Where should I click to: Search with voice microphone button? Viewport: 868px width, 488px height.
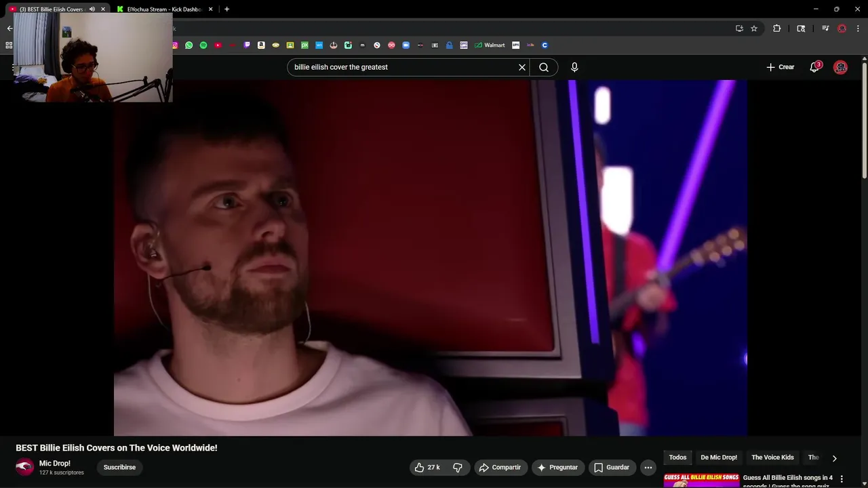(x=574, y=67)
